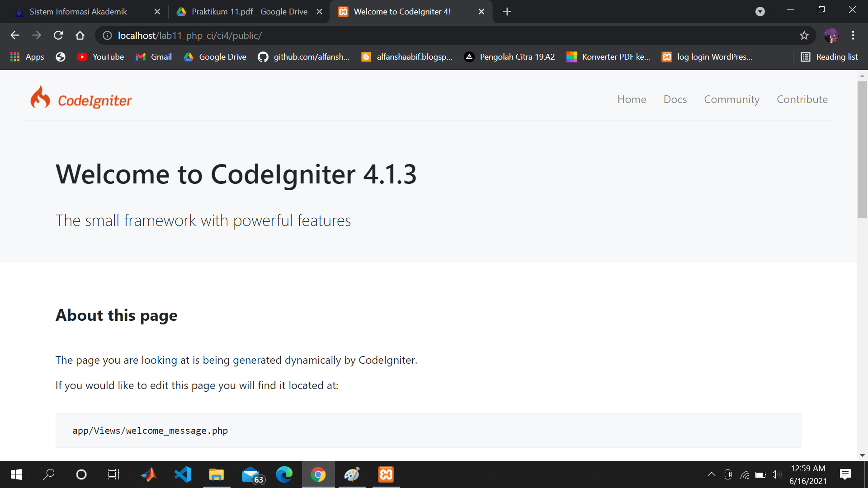Click the Outlook mail unread count badge
Screen dimensions: 868x488
coord(258,480)
